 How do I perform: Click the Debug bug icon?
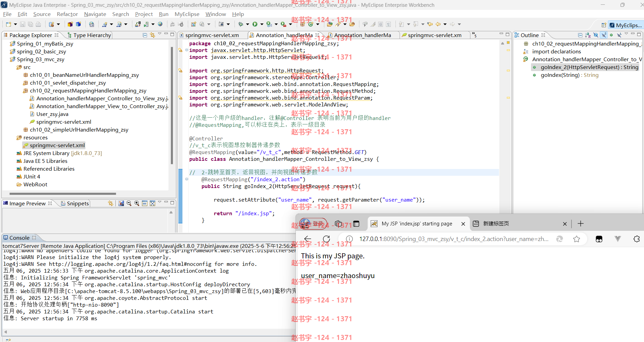pos(241,24)
